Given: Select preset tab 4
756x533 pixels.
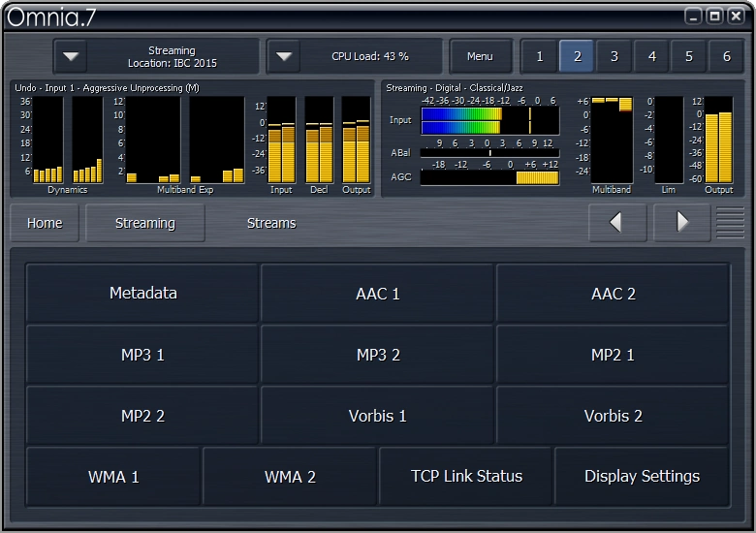Looking at the screenshot, I should coord(651,56).
